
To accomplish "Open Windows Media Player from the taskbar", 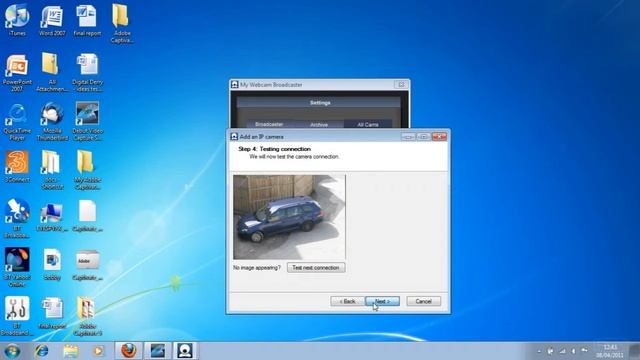I will point(98,351).
